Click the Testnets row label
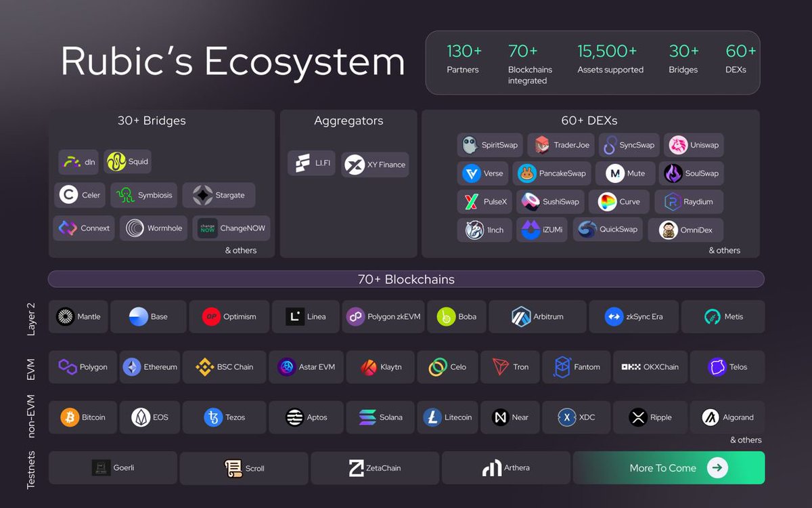The height and width of the screenshot is (508, 812). 30,469
